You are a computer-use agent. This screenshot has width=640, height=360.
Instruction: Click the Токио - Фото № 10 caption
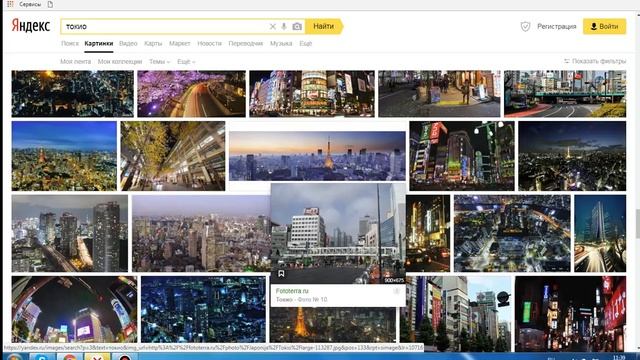pyautogui.click(x=302, y=300)
